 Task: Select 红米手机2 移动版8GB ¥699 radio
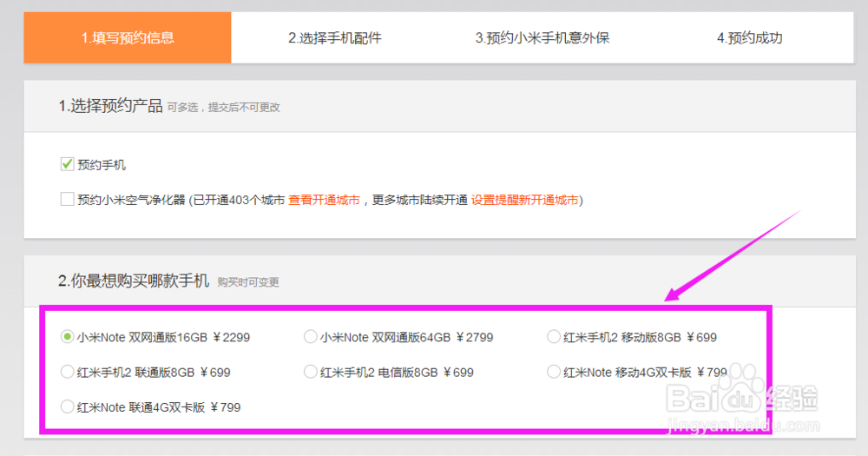tap(554, 337)
